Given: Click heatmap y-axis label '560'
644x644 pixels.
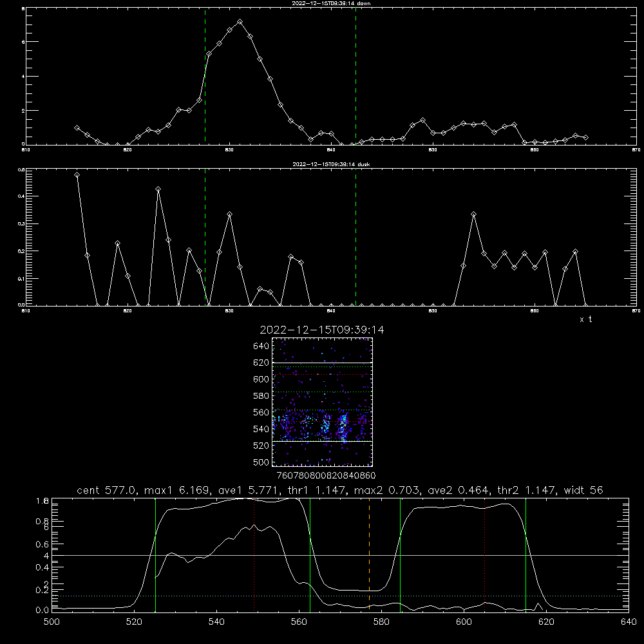Looking at the screenshot, I should click(x=261, y=412).
